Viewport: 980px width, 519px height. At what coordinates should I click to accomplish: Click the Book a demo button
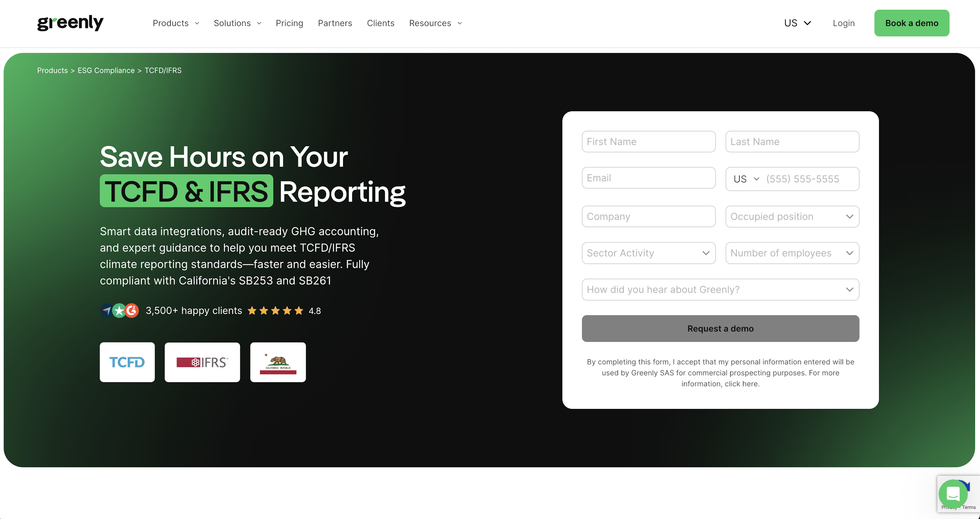(x=911, y=23)
